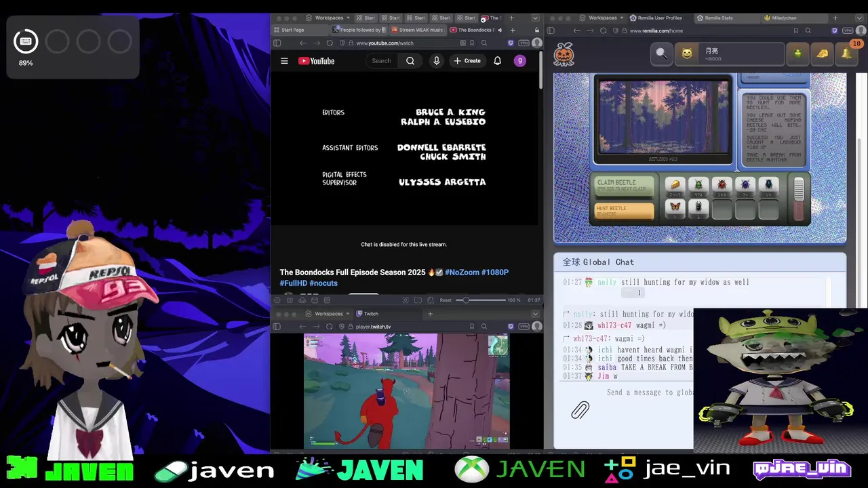This screenshot has height=488, width=868.
Task: Click the YouTube search magnifier button
Action: pos(410,61)
